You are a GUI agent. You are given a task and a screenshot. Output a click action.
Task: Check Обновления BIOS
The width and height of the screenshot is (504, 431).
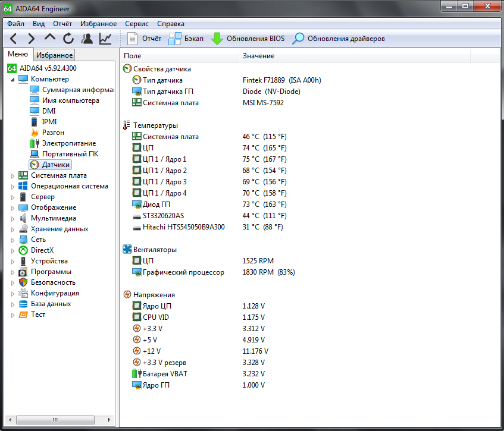click(248, 39)
